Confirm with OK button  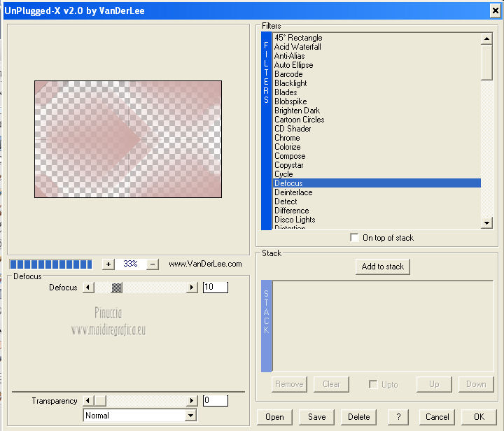[x=479, y=417]
